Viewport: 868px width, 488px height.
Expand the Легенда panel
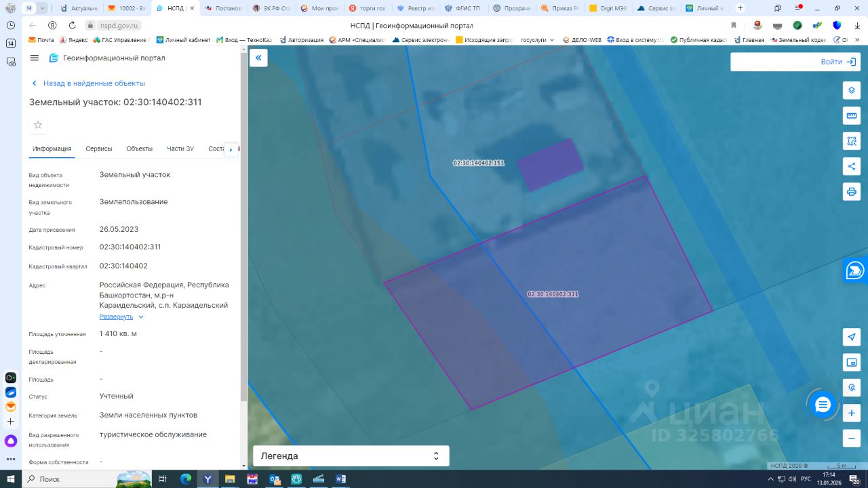click(x=351, y=456)
